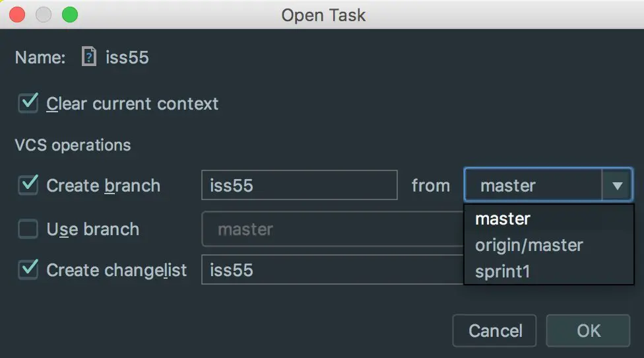Pick sprint1 from the branch options
This screenshot has width=644, height=358.
503,271
